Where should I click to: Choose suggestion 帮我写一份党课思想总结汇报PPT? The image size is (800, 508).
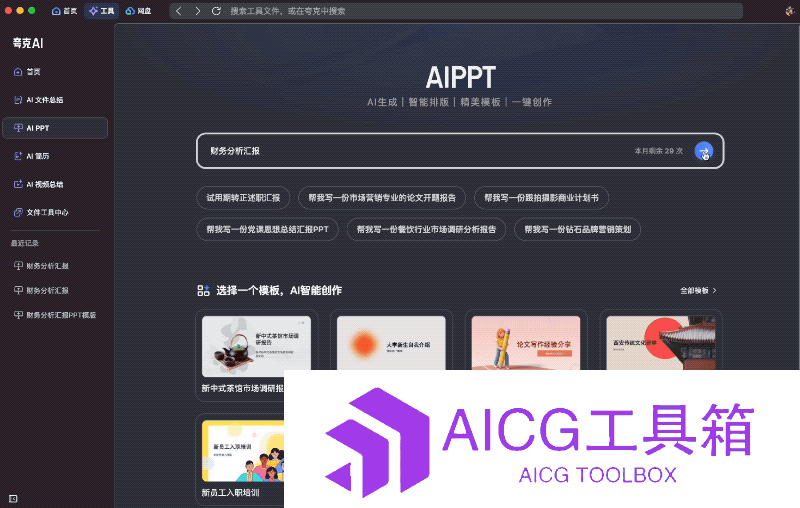point(267,230)
